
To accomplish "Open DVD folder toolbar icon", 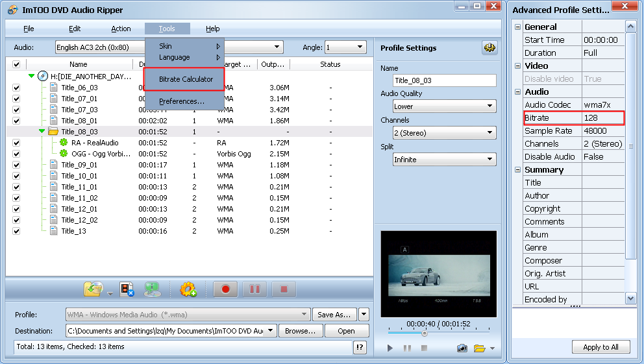I will pyautogui.click(x=93, y=289).
